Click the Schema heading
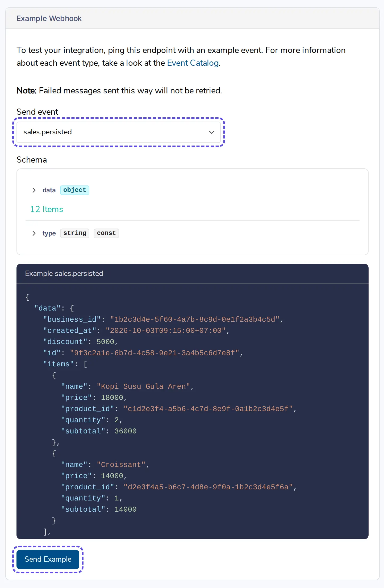This screenshot has width=384, height=588. click(x=32, y=160)
